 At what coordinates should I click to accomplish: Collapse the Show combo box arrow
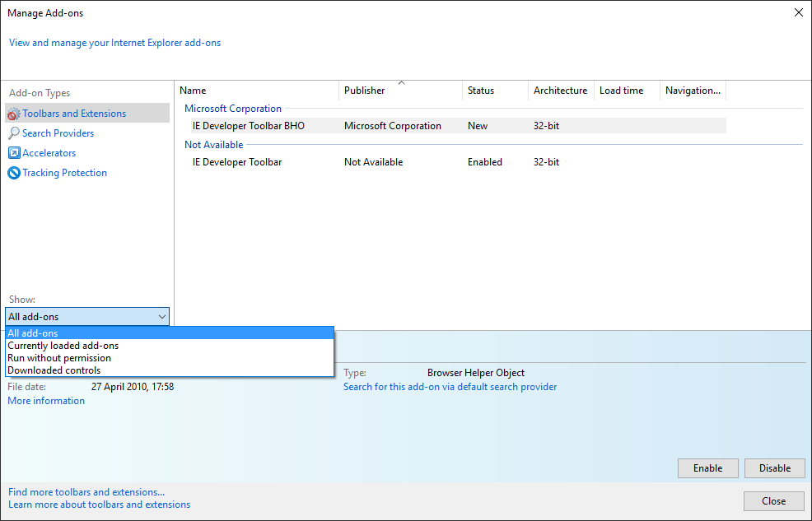click(162, 317)
